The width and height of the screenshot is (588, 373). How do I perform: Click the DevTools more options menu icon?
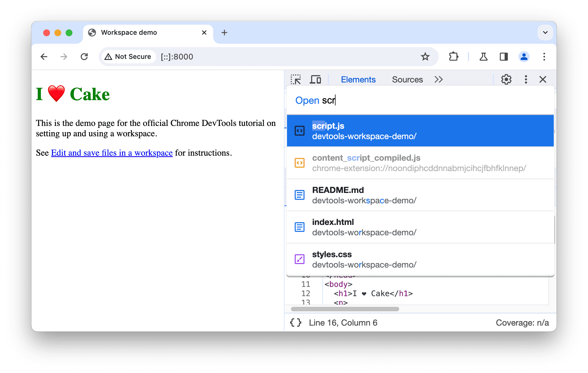tap(525, 80)
